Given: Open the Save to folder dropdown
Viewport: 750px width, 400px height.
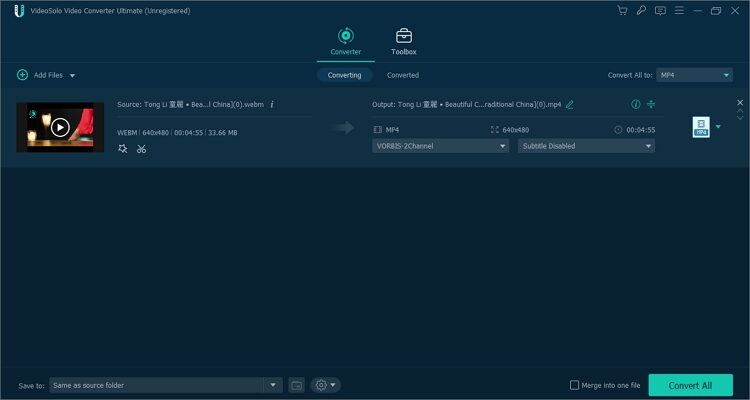Looking at the screenshot, I should pyautogui.click(x=273, y=385).
